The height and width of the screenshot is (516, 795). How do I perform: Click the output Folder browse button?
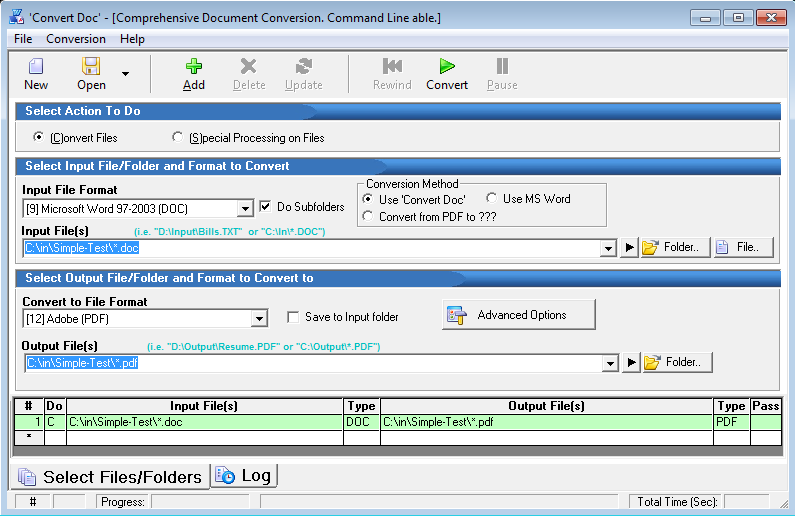[677, 362]
